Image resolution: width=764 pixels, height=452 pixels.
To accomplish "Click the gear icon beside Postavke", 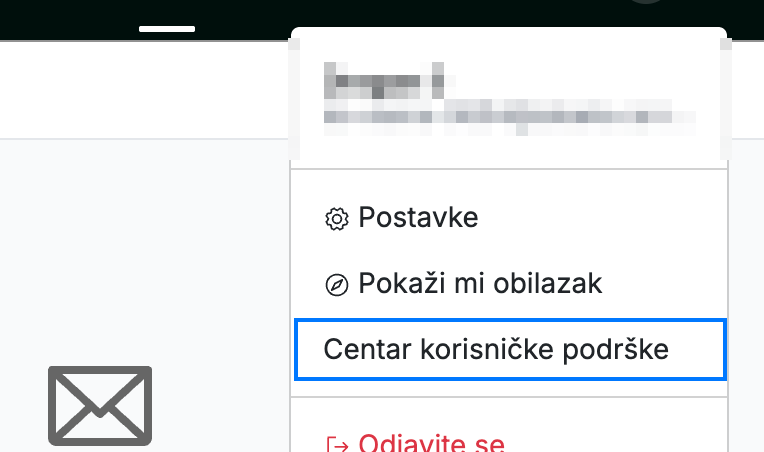I will 337,219.
